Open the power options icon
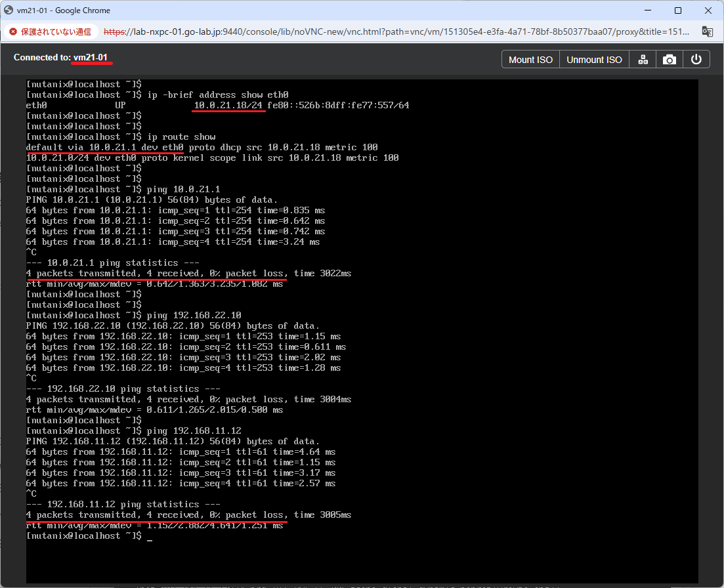724x588 pixels. click(696, 60)
